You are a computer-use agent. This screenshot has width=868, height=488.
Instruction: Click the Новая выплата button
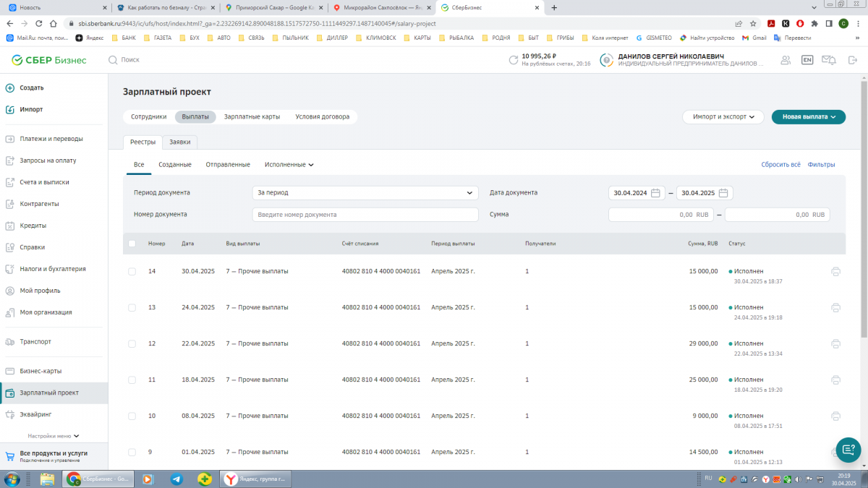pos(808,116)
